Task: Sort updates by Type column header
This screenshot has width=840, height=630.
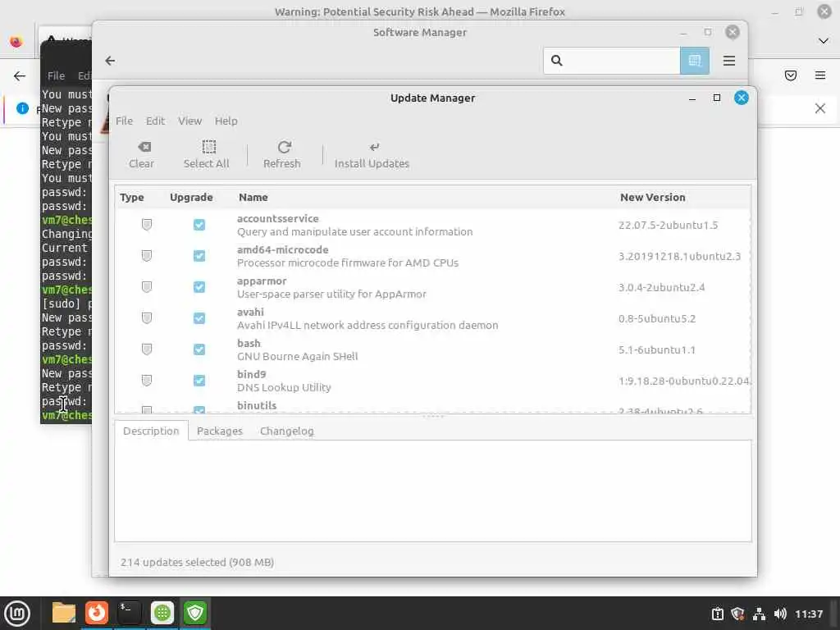Action: 132,197
